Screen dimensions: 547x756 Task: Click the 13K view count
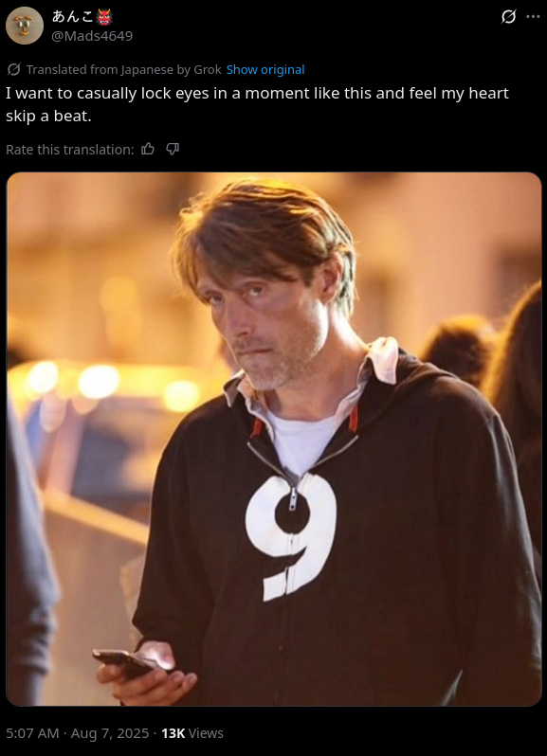[x=173, y=733]
